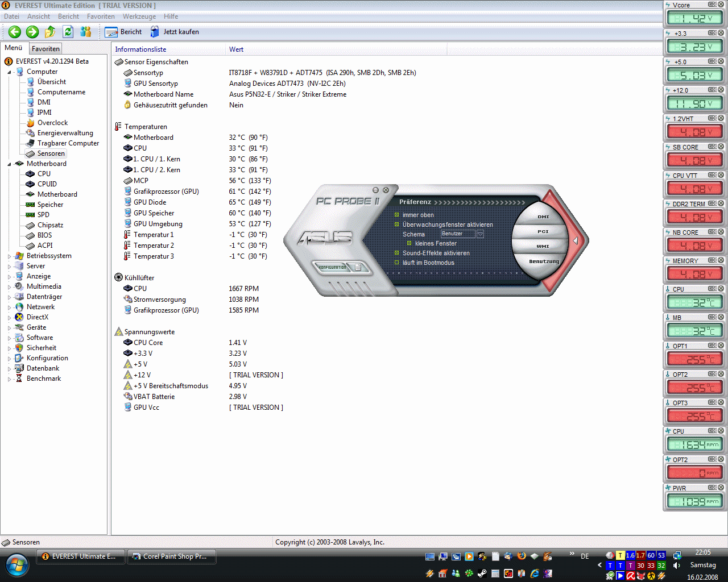
Task: Click the Jetzt kaufen button
Action: point(175,32)
